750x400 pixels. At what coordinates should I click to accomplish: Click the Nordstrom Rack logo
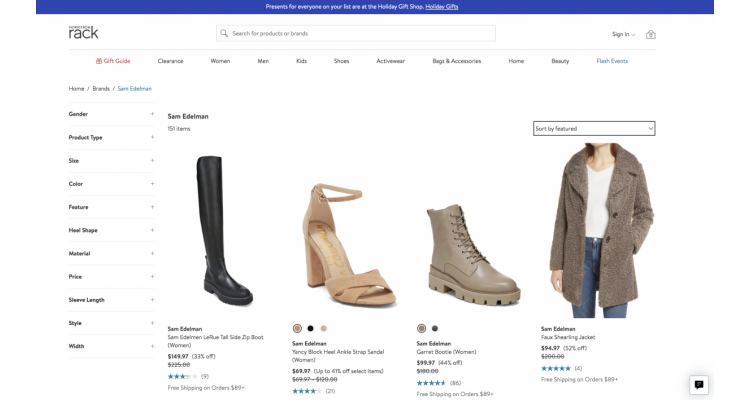tap(83, 32)
